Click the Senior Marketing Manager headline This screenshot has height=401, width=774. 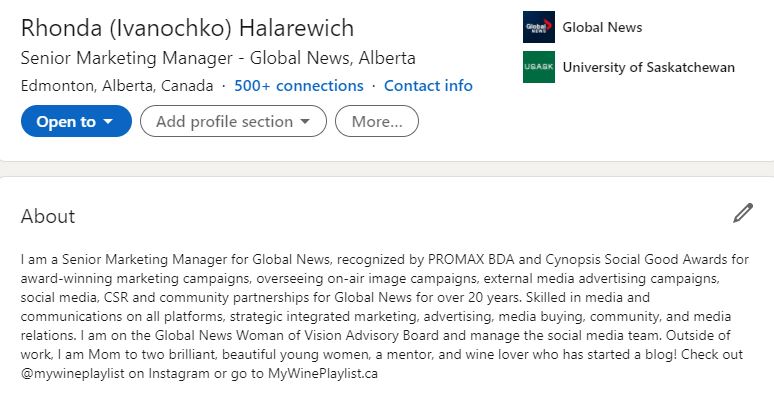218,58
